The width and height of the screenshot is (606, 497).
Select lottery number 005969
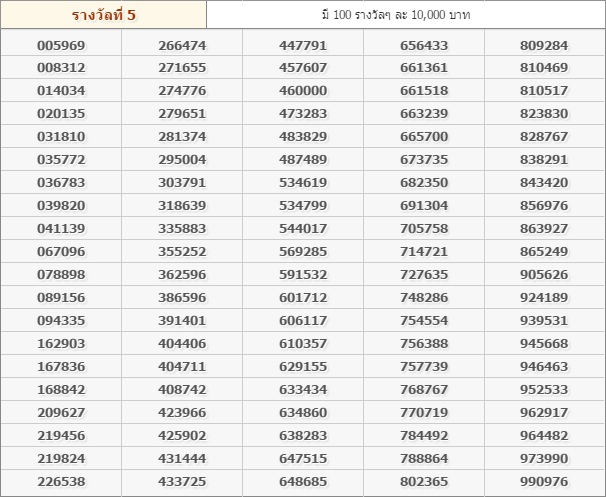tap(61, 45)
